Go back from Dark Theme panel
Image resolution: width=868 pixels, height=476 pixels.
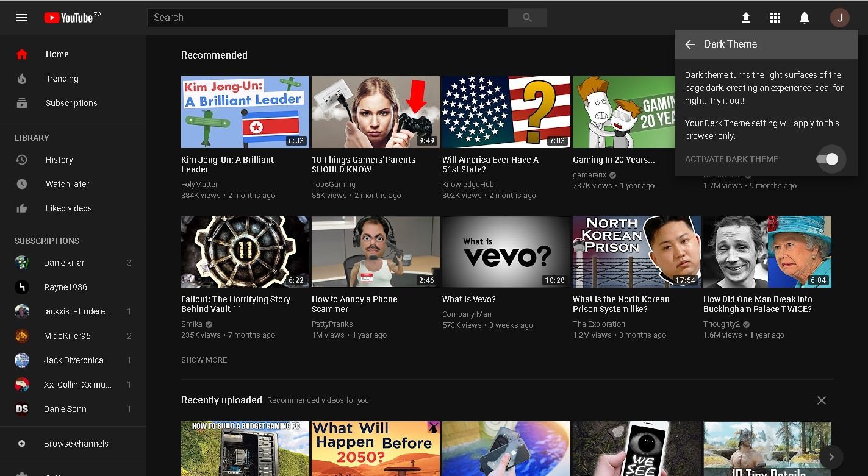point(690,44)
